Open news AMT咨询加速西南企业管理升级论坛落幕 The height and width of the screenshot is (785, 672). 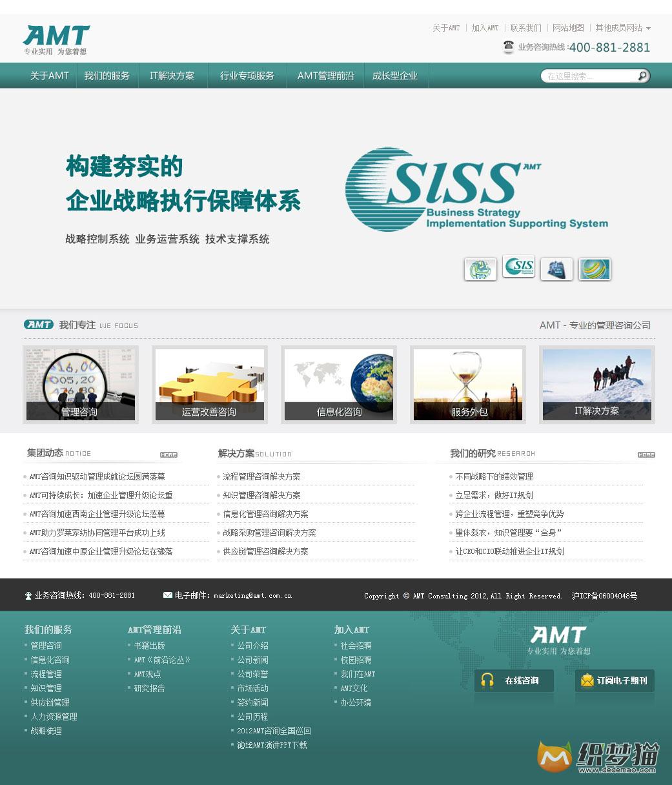(97, 514)
